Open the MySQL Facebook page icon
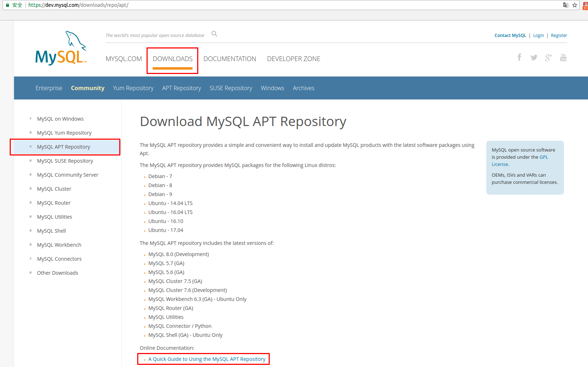 click(x=519, y=57)
